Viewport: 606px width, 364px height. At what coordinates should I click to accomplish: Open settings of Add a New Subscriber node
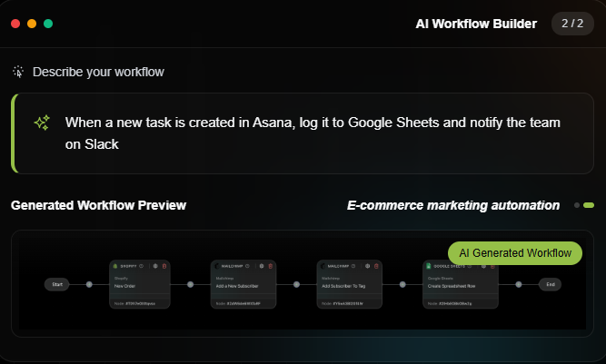(x=262, y=266)
